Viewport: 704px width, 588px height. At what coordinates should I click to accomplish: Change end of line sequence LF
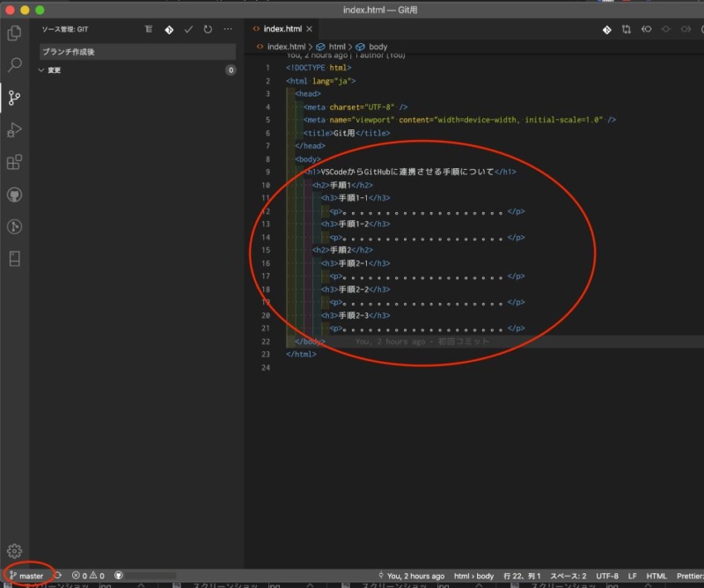click(x=632, y=576)
